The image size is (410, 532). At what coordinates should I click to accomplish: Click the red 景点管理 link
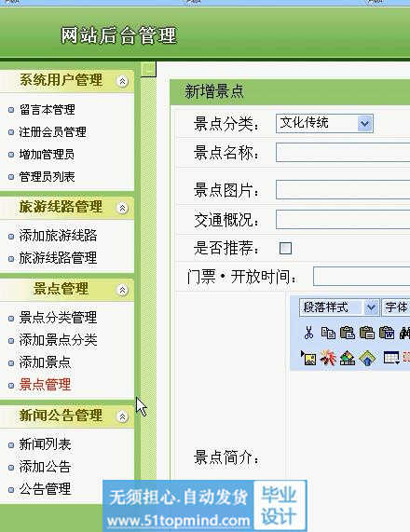tap(45, 385)
